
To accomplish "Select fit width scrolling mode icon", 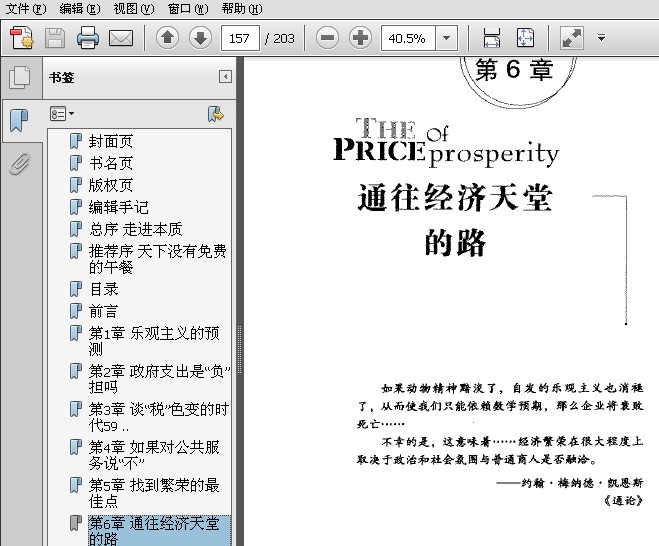I will click(491, 39).
